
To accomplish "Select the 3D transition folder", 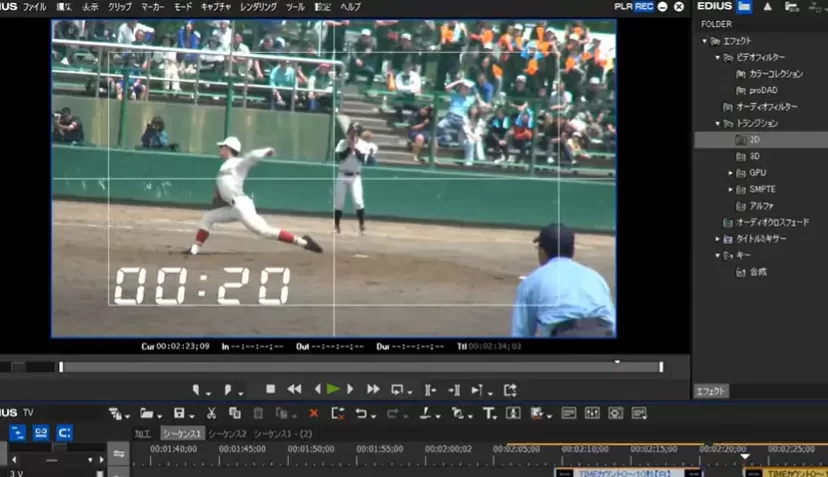I will [x=755, y=156].
